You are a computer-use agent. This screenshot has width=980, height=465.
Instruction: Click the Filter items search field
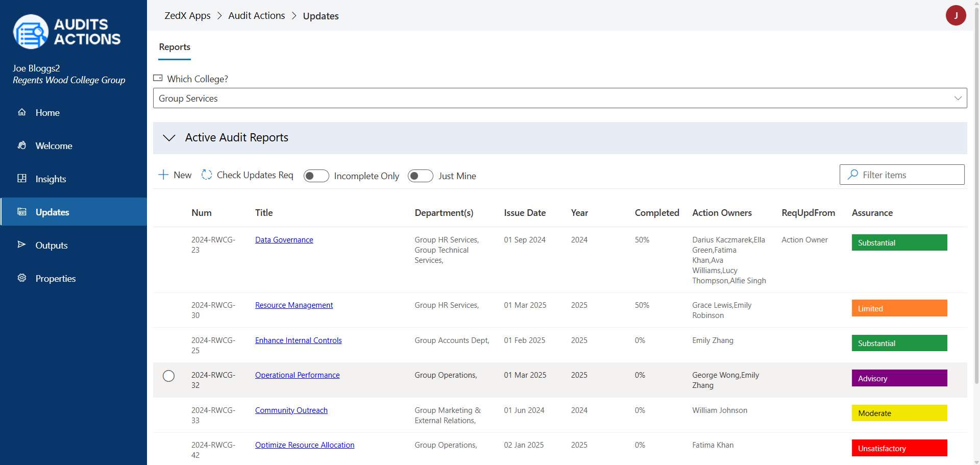coord(902,175)
